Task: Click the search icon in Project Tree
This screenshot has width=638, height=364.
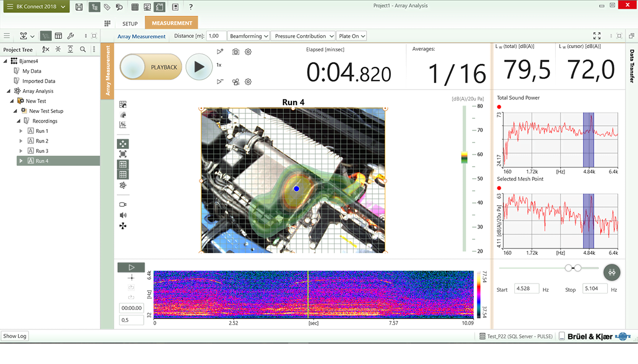Action: (83, 49)
